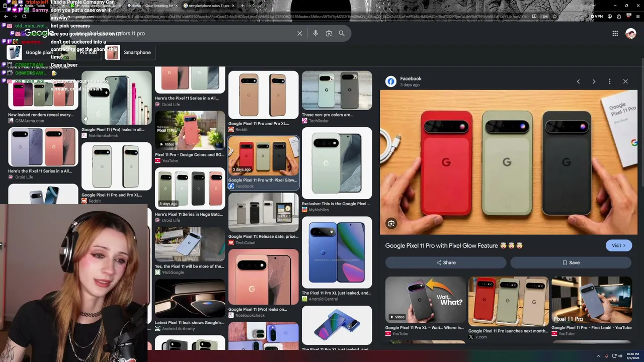Open the 'Pixel 11 Pro - Design Colors and RG...' YouTube result
Image resolution: width=644 pixels, height=362 pixels.
coord(190,137)
